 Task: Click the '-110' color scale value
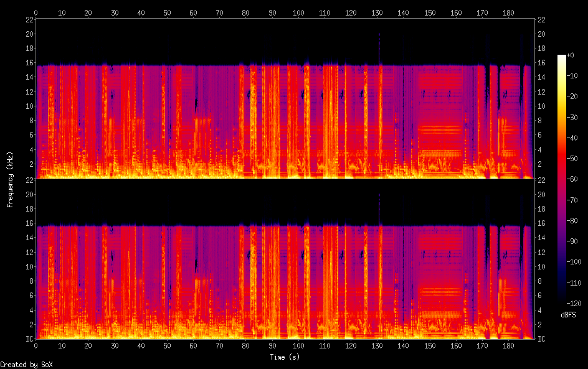click(x=574, y=283)
